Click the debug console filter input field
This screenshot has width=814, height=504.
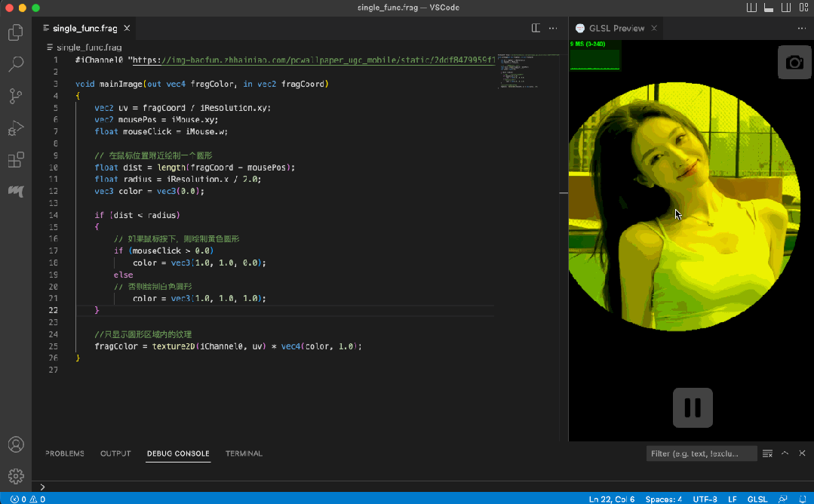702,453
